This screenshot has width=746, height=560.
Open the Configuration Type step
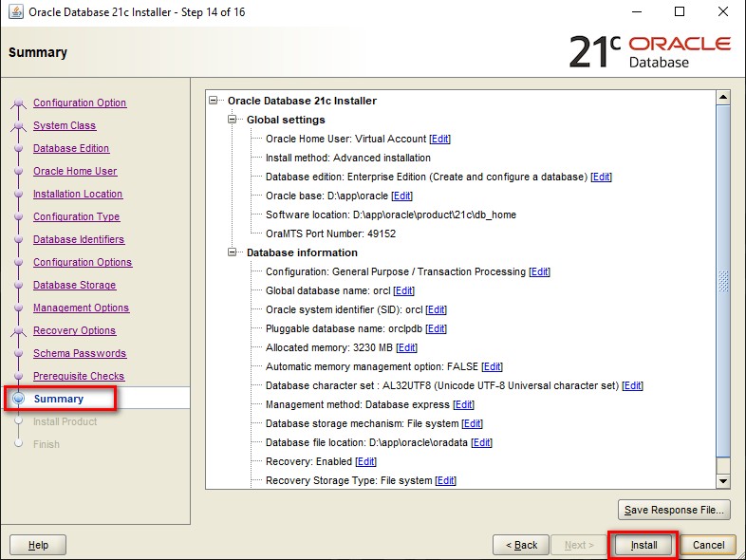pos(76,217)
